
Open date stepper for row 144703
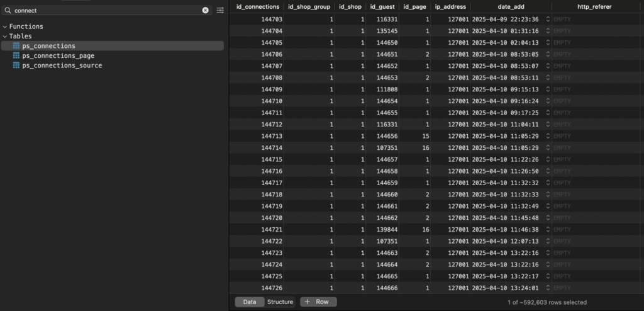click(x=547, y=20)
